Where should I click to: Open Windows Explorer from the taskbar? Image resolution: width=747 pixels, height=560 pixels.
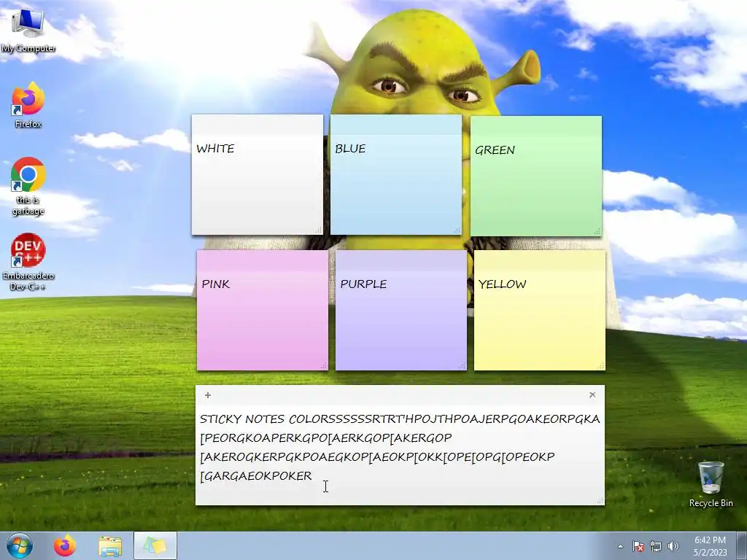coord(110,545)
